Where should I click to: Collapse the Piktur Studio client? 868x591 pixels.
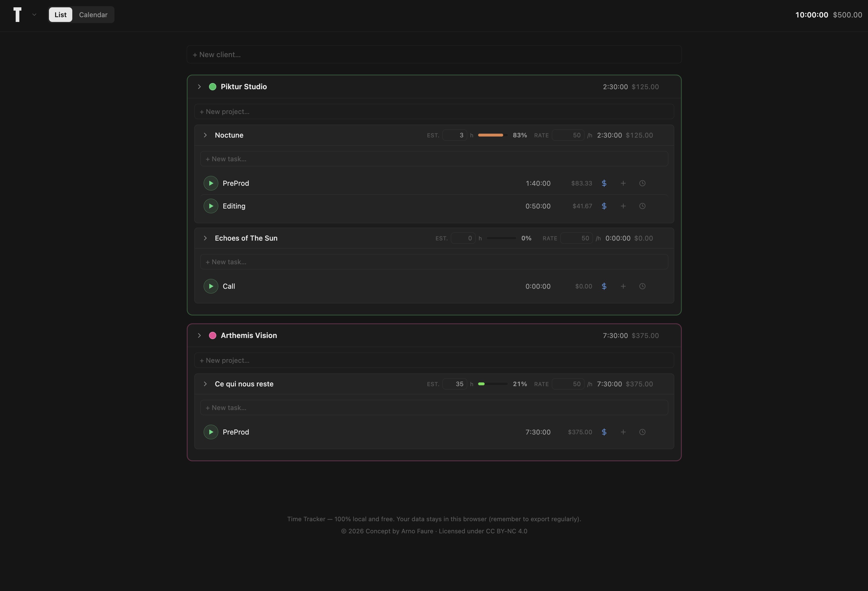point(199,87)
